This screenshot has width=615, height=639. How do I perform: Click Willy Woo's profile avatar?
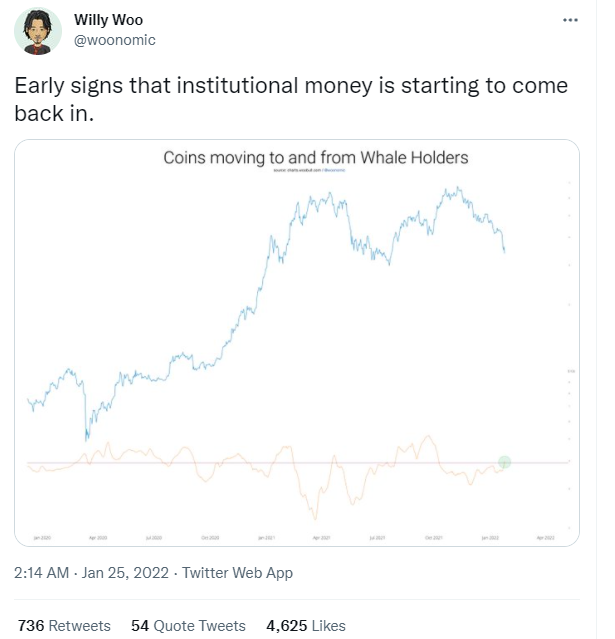click(38, 36)
